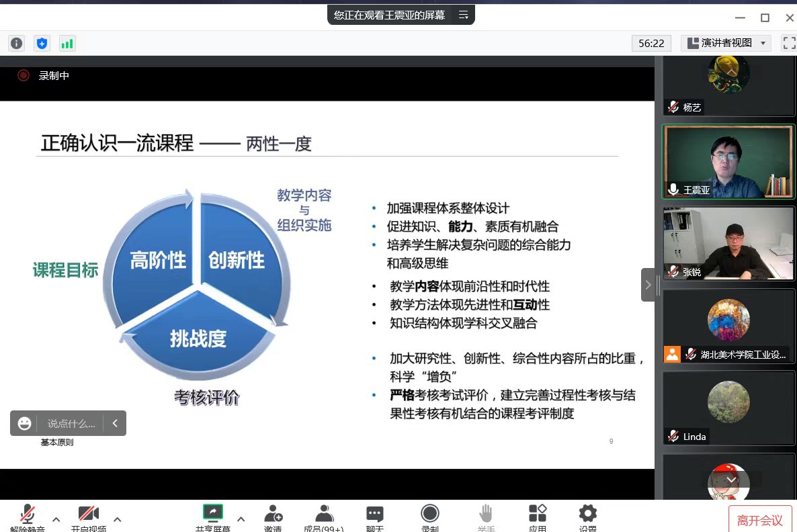Image resolution: width=797 pixels, height=532 pixels.
Task: Expand microphone audio options arrow
Action: click(x=56, y=519)
